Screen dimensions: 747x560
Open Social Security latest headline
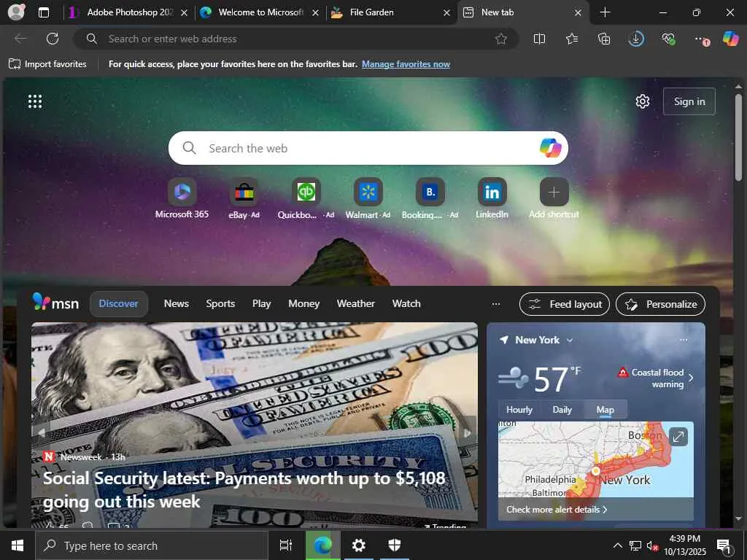click(244, 489)
